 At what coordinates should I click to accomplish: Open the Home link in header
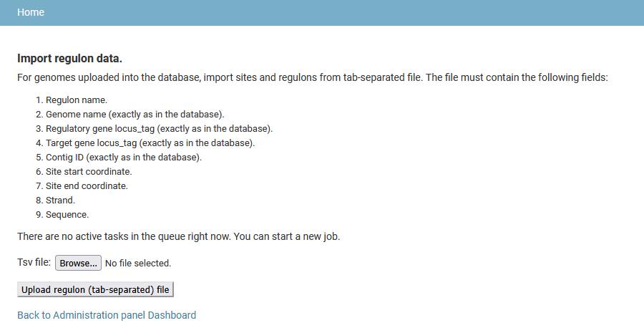coord(31,12)
